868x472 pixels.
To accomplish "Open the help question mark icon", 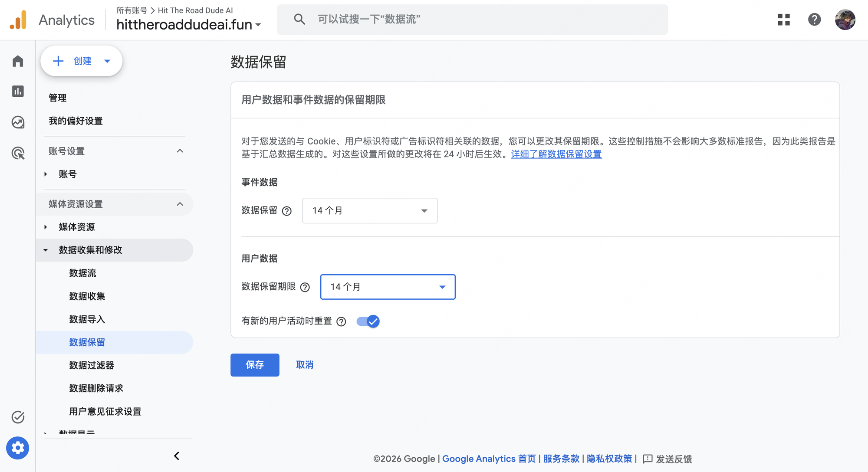I will click(x=815, y=20).
